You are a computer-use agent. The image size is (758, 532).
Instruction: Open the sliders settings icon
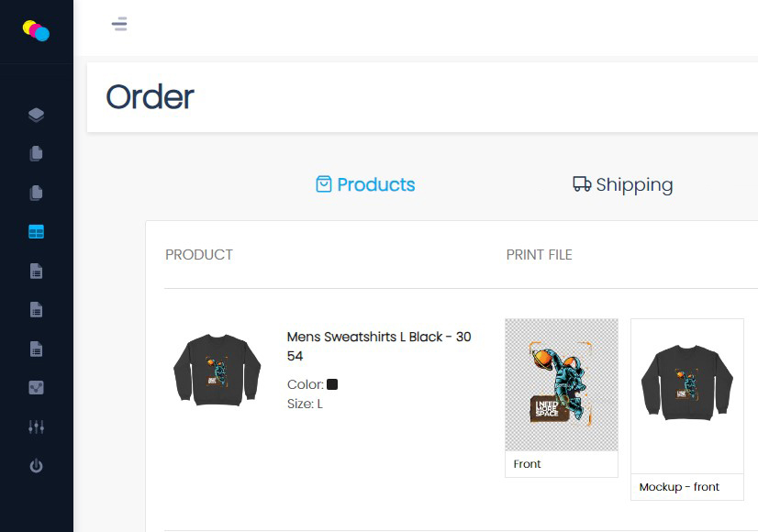pyautogui.click(x=36, y=427)
